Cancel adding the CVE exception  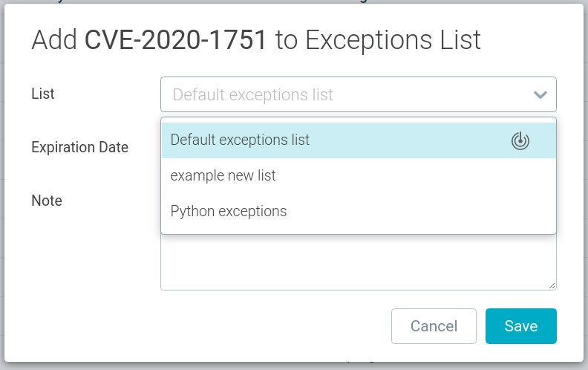tap(434, 326)
